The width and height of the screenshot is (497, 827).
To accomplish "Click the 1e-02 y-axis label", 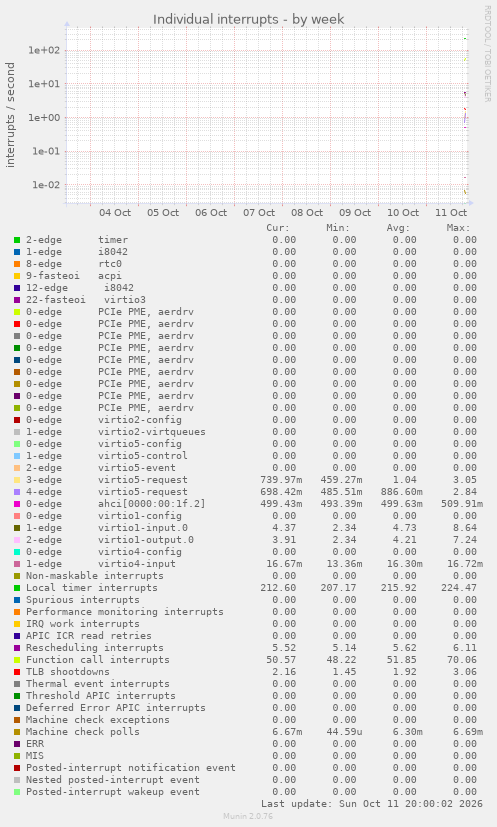I will pyautogui.click(x=46, y=185).
